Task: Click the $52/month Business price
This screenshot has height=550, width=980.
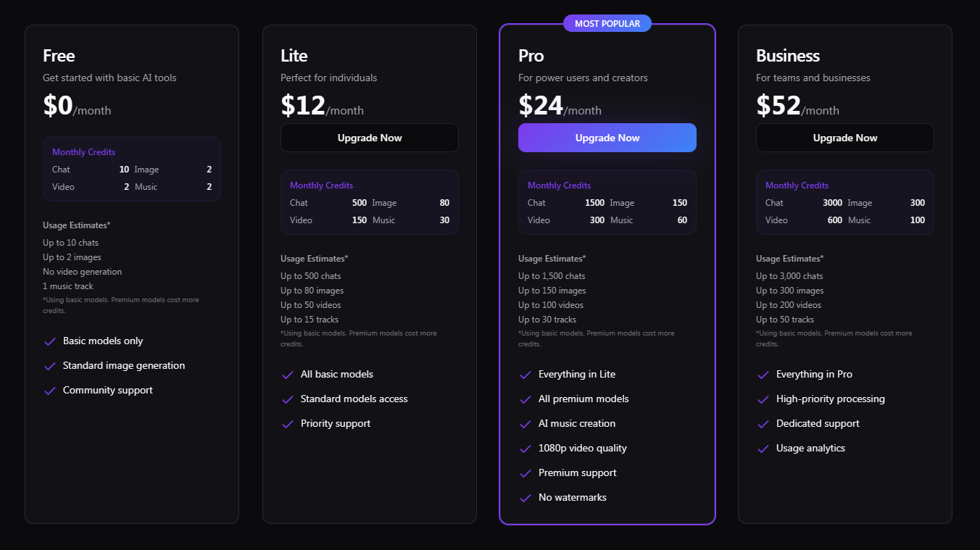Action: click(797, 106)
